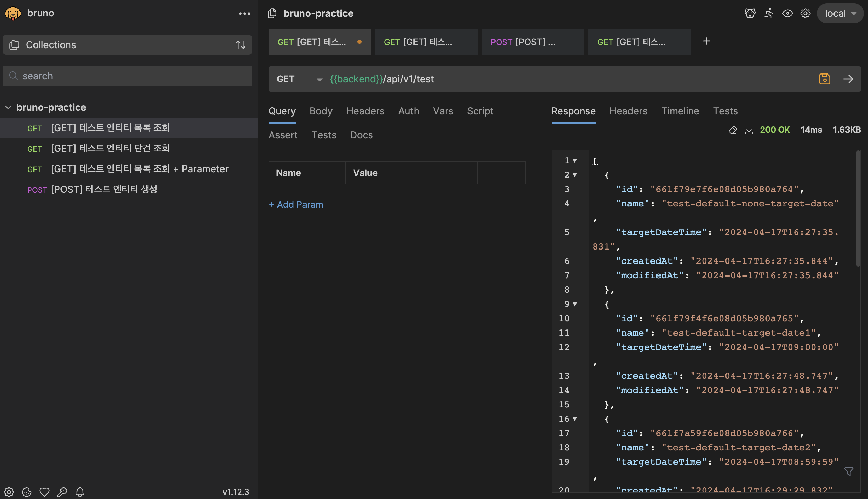The height and width of the screenshot is (499, 868).
Task: Collapse the bruno-practice collection tree
Action: tap(8, 107)
